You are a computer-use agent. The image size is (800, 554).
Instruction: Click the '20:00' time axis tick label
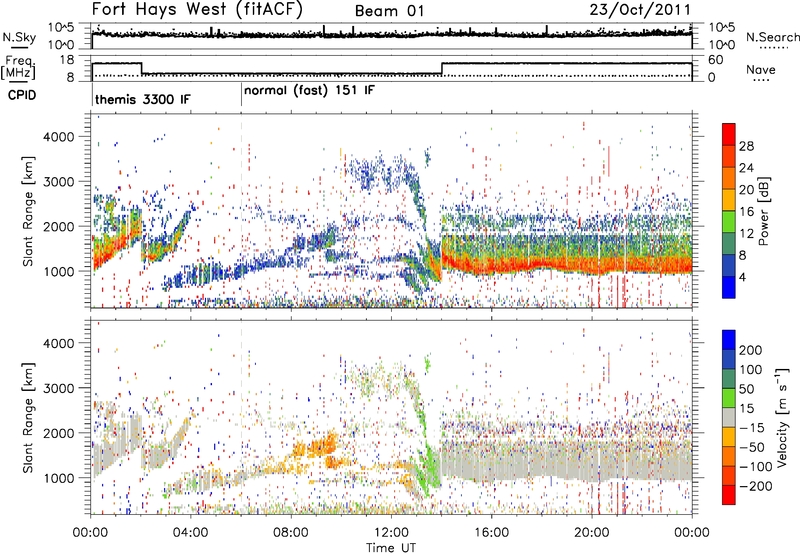coord(592,533)
